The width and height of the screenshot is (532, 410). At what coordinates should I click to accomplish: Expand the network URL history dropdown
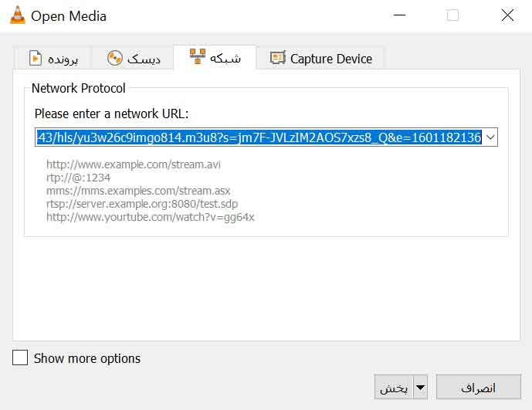coord(490,137)
